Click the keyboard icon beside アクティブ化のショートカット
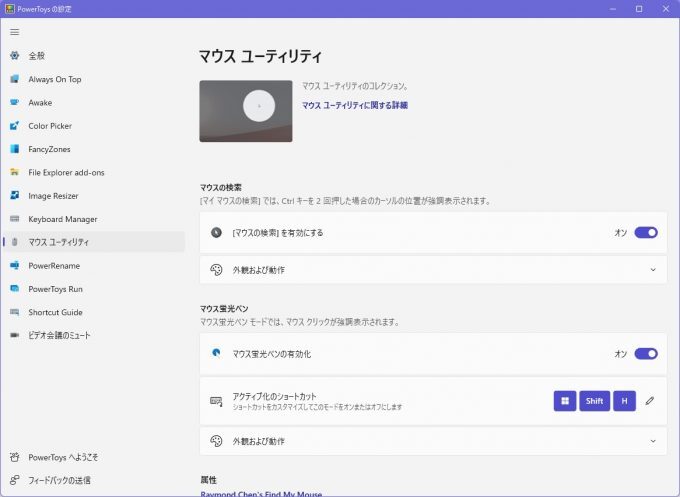The width and height of the screenshot is (680, 497). pyautogui.click(x=216, y=401)
